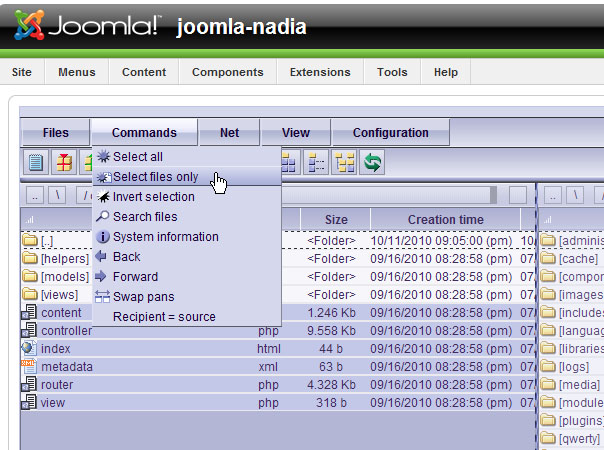
Task: Open the Extensions dropdown menu
Action: coord(320,72)
